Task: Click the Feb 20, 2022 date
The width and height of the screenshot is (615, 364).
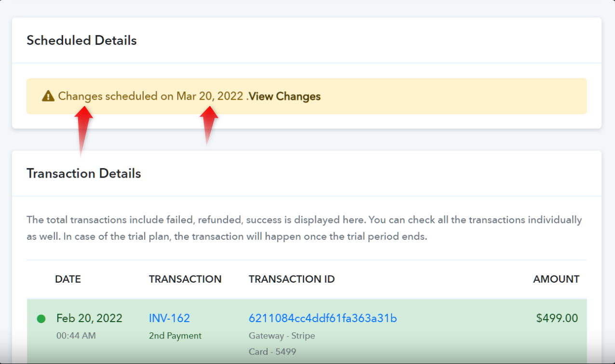Action: (89, 318)
